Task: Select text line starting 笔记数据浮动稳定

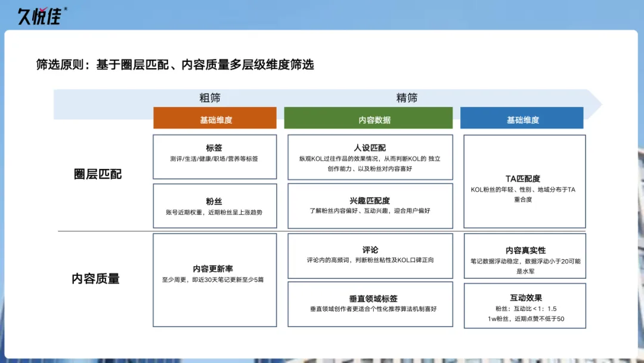Action: pos(525,261)
